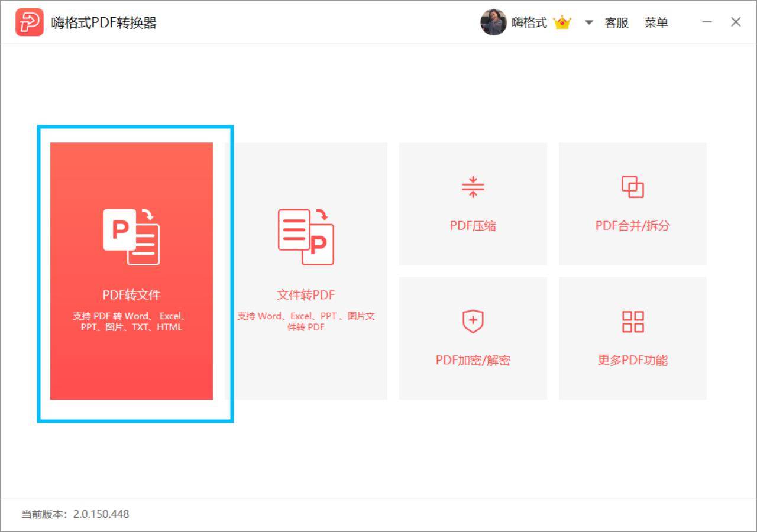
Task: Open the 更多PDF功能 text label
Action: click(632, 361)
